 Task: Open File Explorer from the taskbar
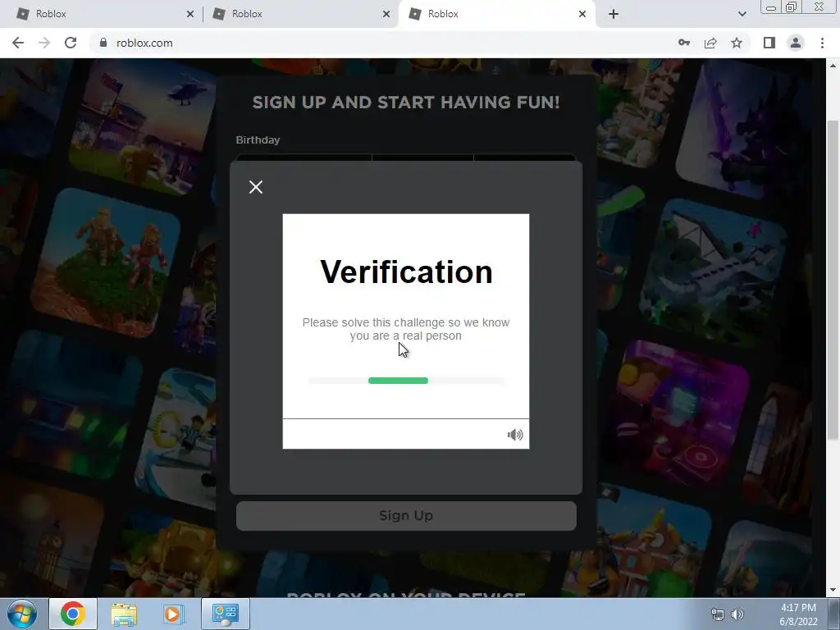coord(124,614)
